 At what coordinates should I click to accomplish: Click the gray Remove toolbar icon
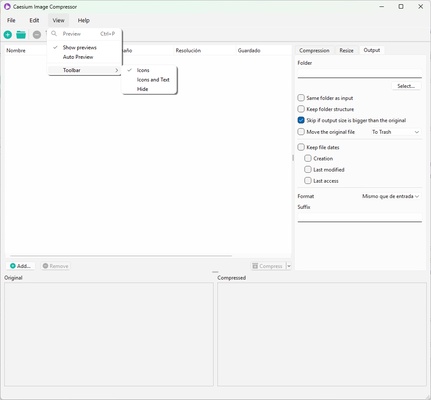[37, 34]
